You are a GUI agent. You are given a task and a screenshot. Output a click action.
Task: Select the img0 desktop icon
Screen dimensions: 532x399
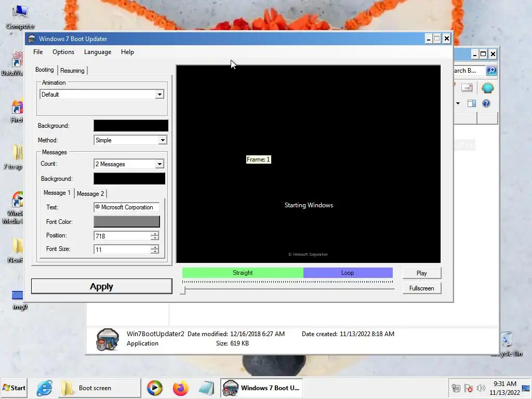pos(19,300)
